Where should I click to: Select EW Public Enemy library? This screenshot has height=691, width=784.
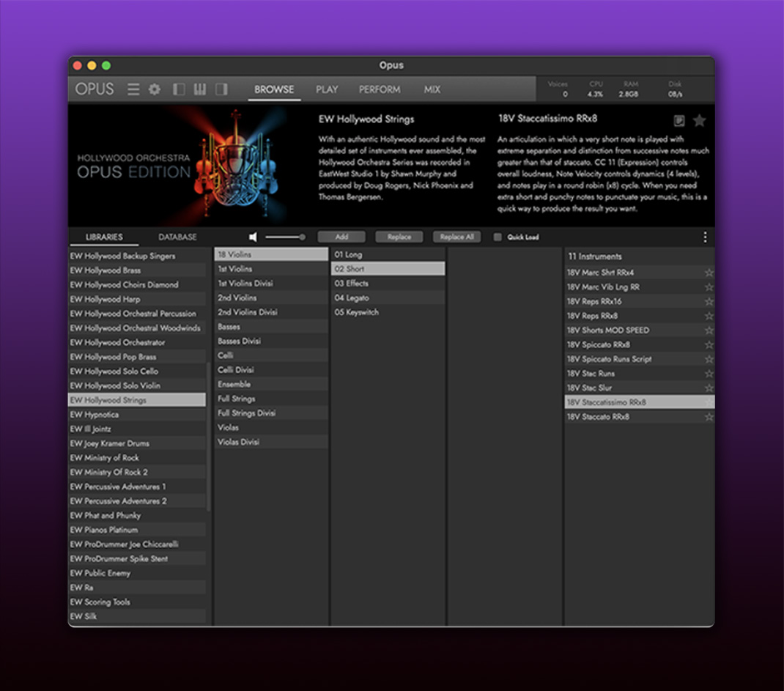137,574
